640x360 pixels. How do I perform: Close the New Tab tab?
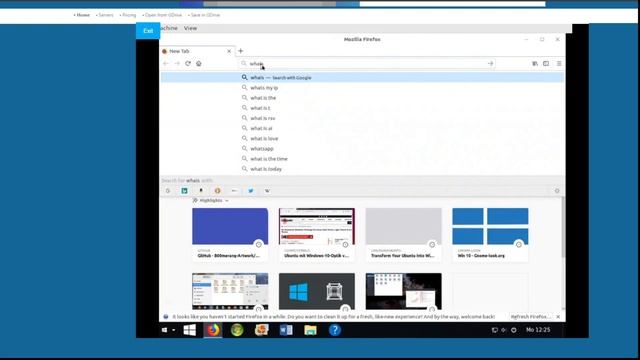229,51
